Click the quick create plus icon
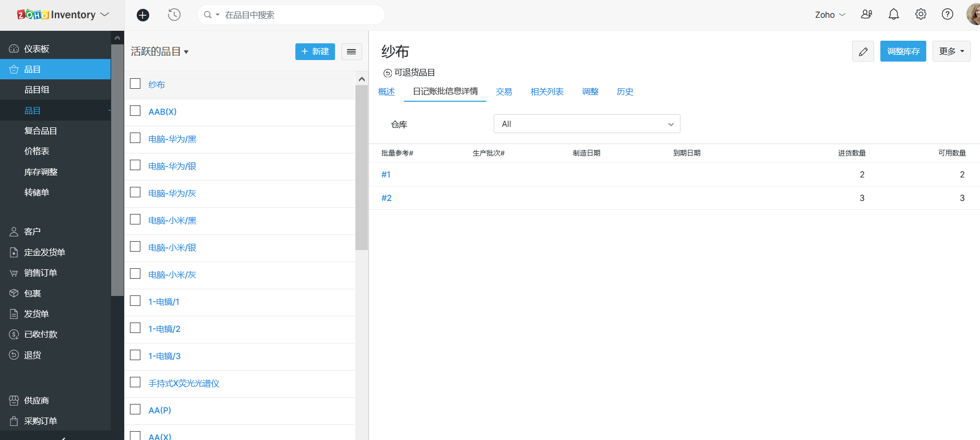Image resolution: width=980 pixels, height=440 pixels. [x=142, y=15]
